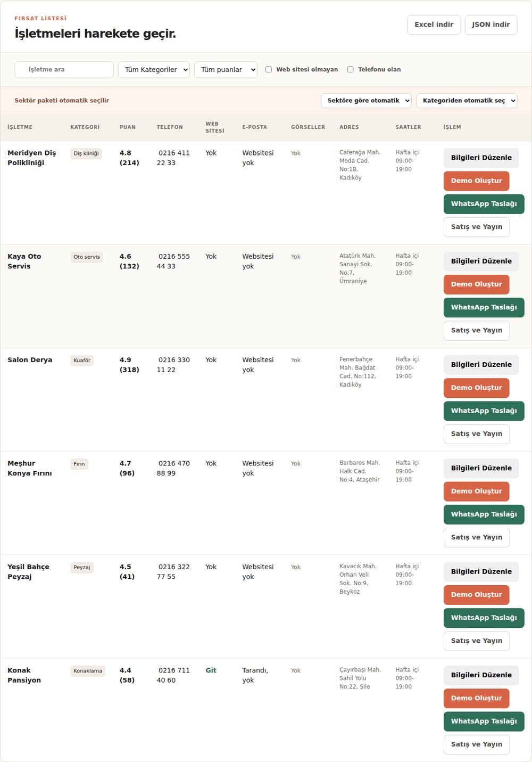Expand Kategoriden otomatik seç selector
This screenshot has width=532, height=762.
click(x=467, y=101)
